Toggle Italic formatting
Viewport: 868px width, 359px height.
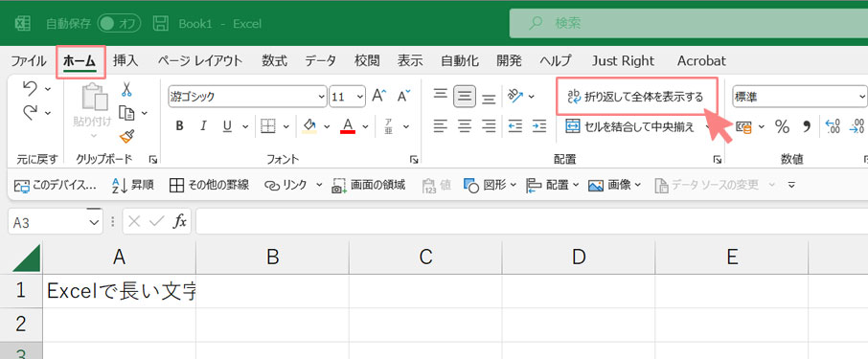pos(203,126)
